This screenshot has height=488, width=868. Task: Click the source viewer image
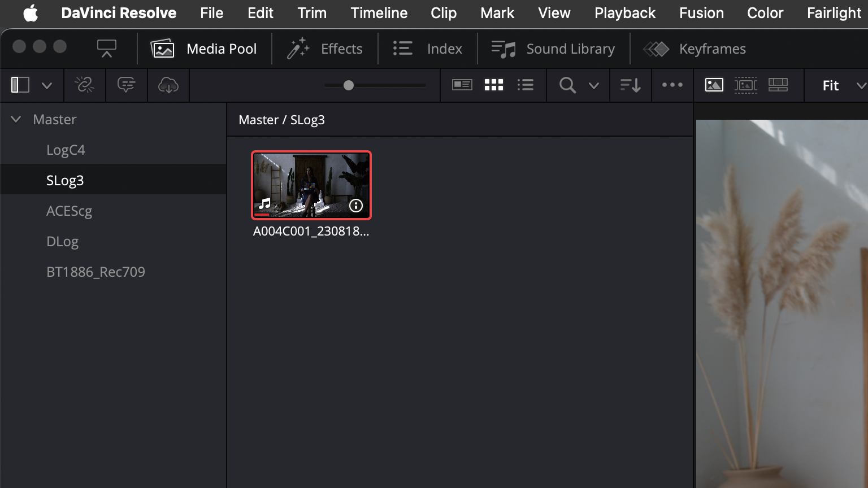[782, 304]
